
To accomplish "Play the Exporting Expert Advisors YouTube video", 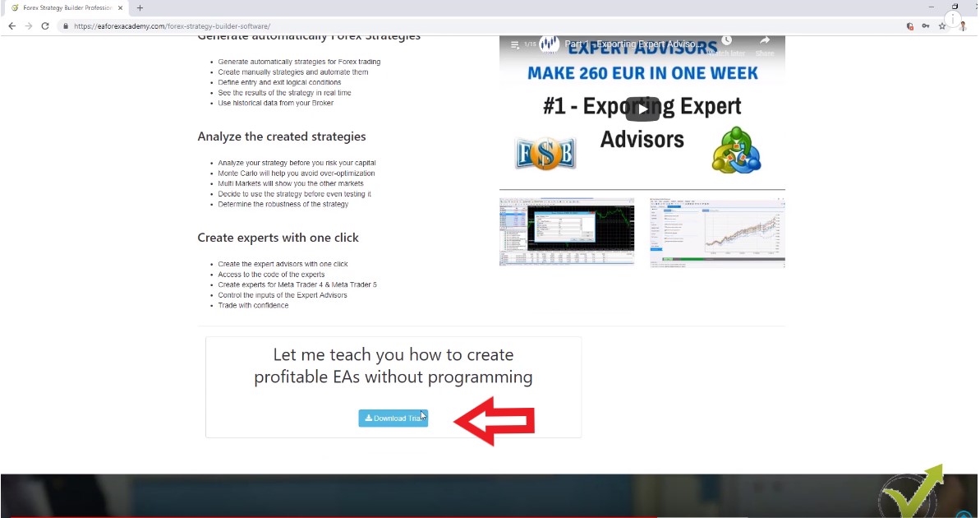I will [642, 109].
